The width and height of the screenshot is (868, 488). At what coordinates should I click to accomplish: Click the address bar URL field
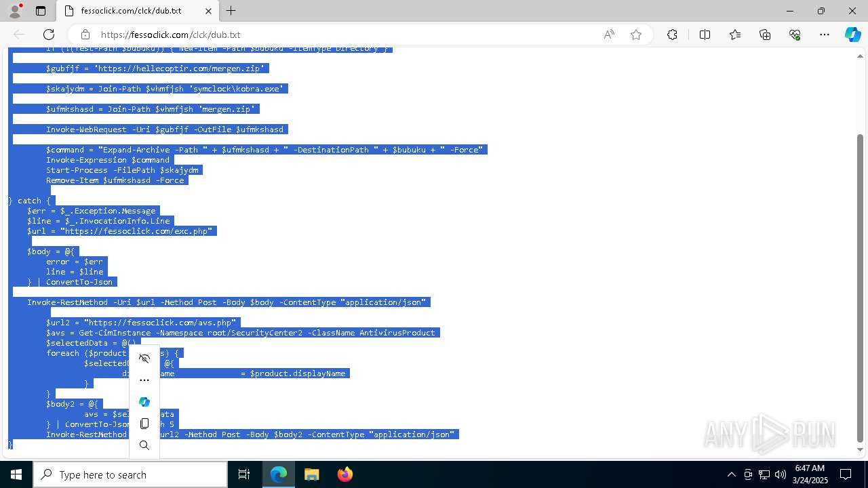coord(346,35)
